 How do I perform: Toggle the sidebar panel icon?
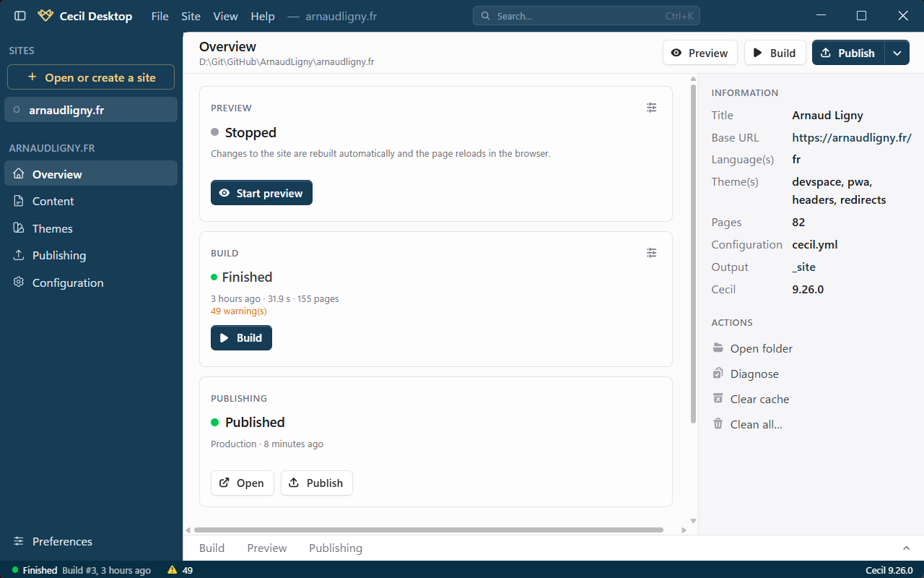20,16
